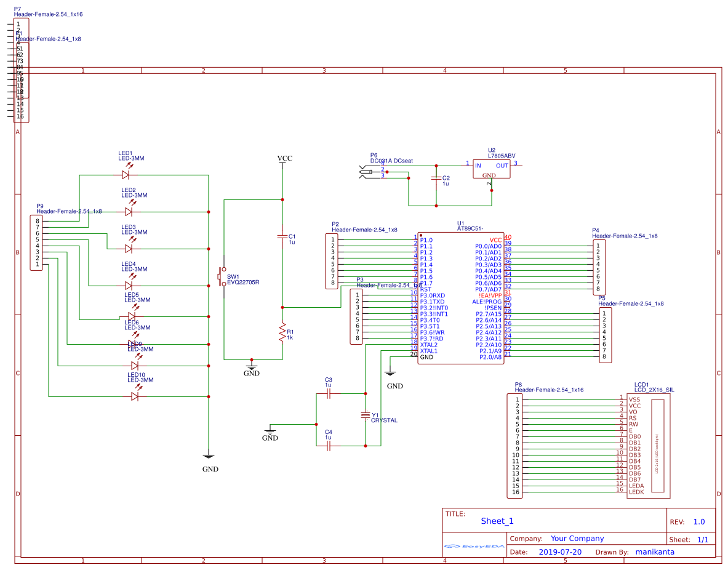
Task: Click the VCC power label at the top
Action: coord(284,158)
